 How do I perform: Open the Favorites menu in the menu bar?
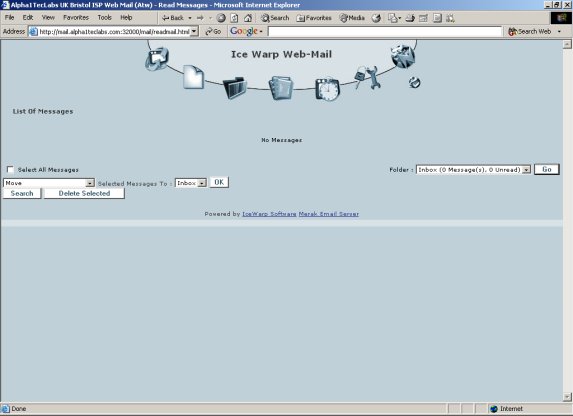76,18
